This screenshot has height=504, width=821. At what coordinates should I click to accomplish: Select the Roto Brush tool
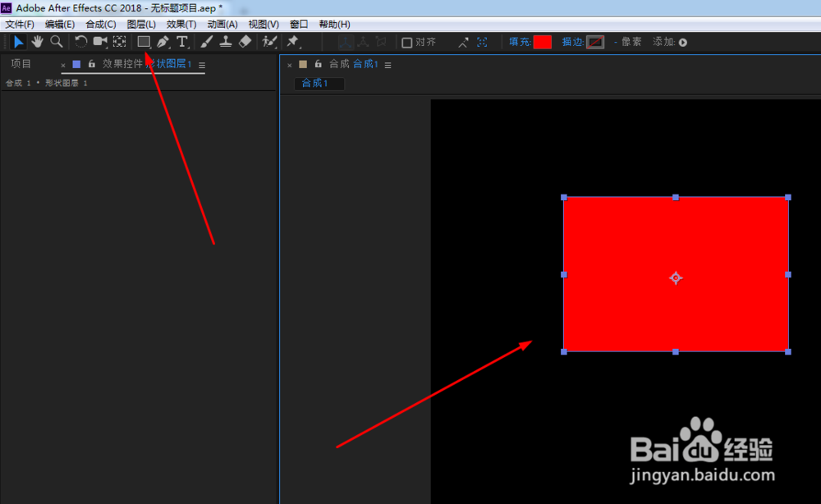coord(269,42)
